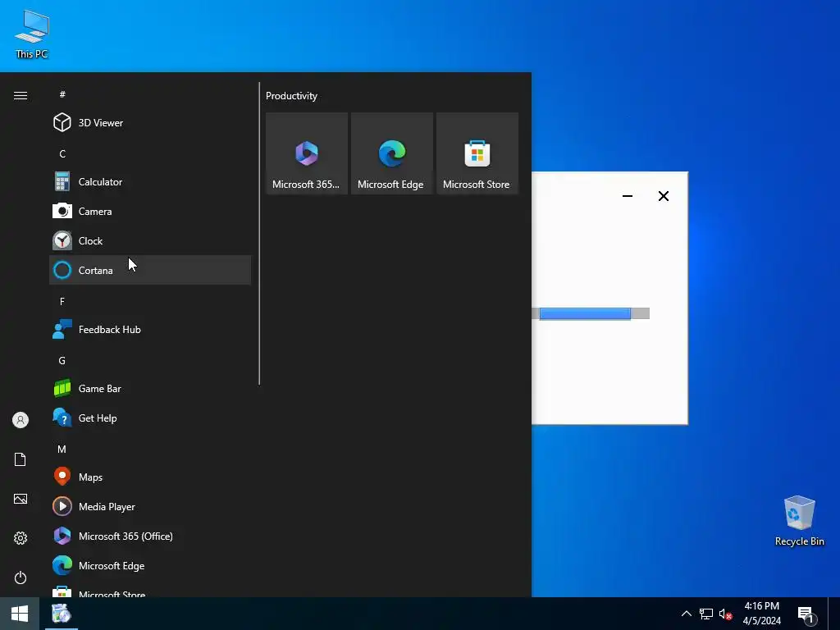The height and width of the screenshot is (630, 840).
Task: Open Microsoft 365 (Office) in app list
Action: tap(150, 536)
